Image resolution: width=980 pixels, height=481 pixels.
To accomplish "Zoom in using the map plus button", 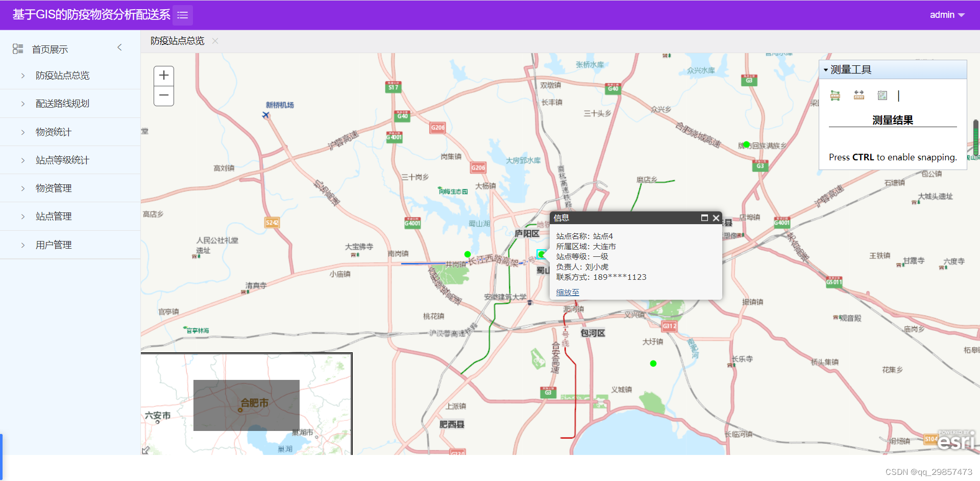I will [x=163, y=75].
